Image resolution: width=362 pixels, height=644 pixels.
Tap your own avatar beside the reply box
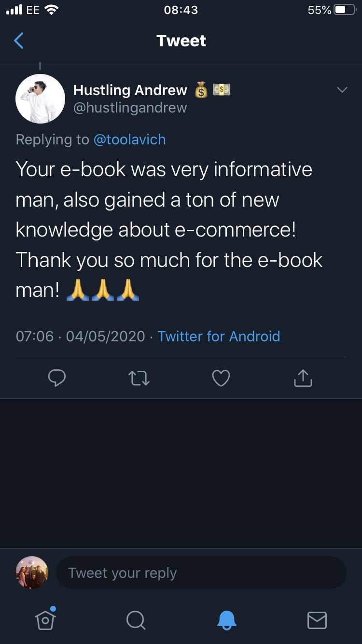click(x=32, y=573)
